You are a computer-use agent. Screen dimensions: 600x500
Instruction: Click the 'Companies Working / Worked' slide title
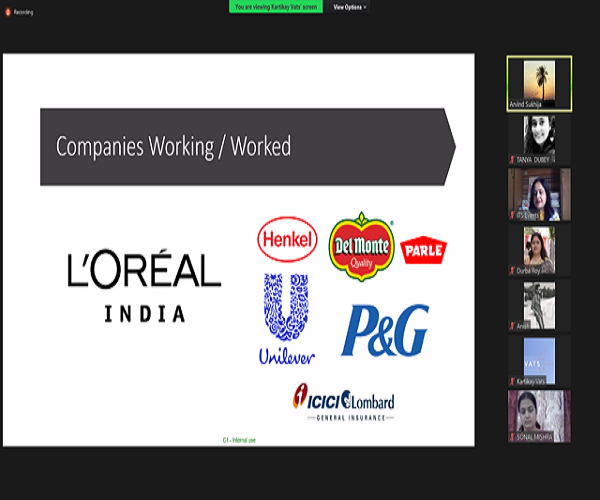coord(173,146)
